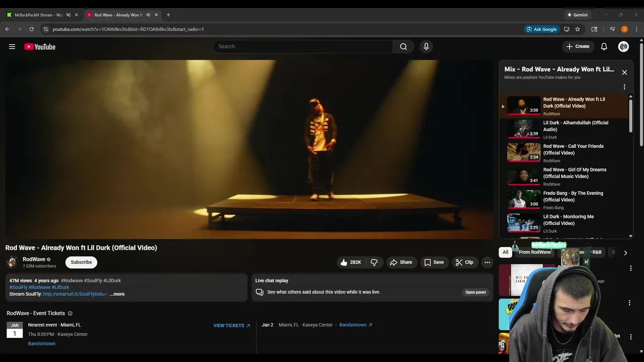
Task: Open the live chat replay panel
Action: click(475, 292)
